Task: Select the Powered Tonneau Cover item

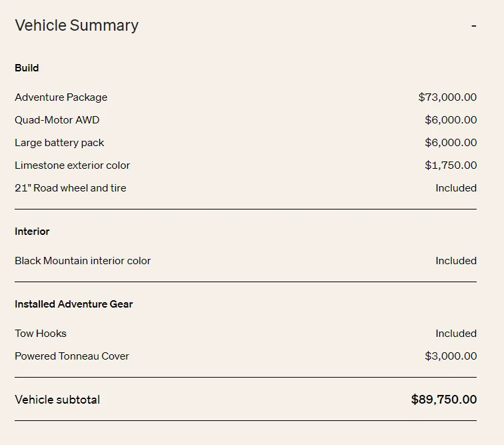Action: 72,356
